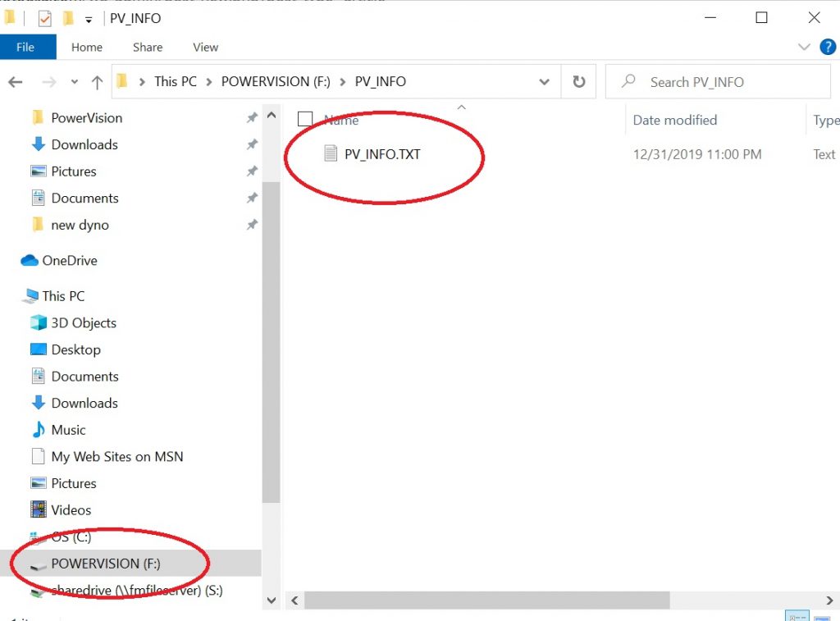Select the OneDrive cloud icon
840x621 pixels.
point(30,261)
